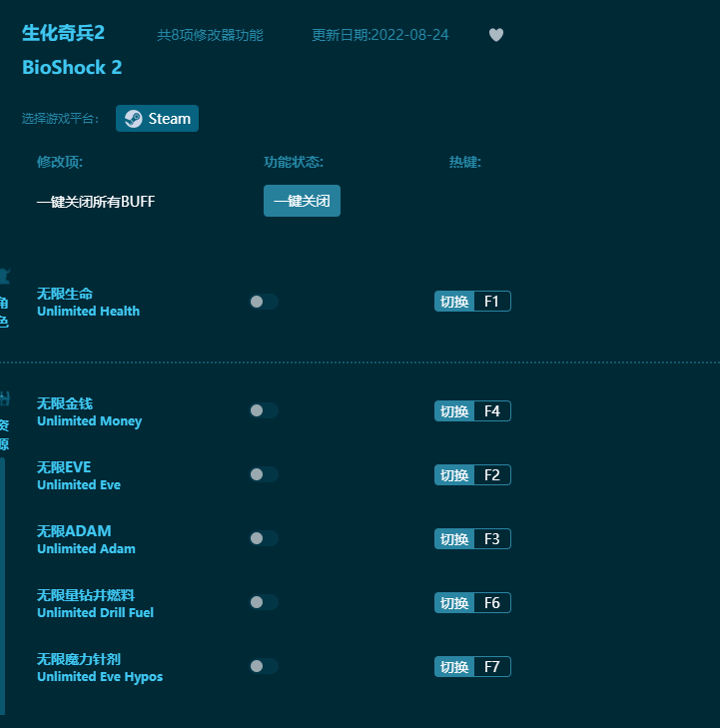Image resolution: width=720 pixels, height=728 pixels.
Task: Turn on Unlimited Eve Hypos switch
Action: click(264, 666)
